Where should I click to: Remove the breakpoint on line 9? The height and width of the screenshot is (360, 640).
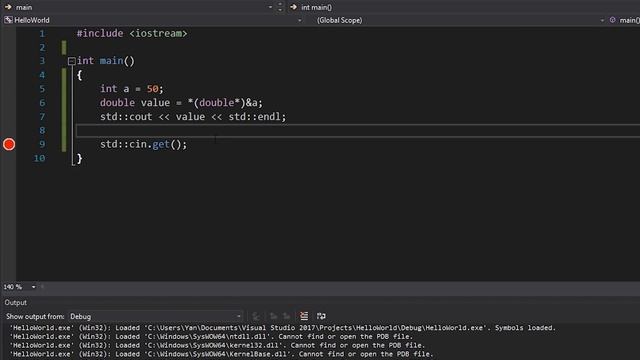pos(9,144)
